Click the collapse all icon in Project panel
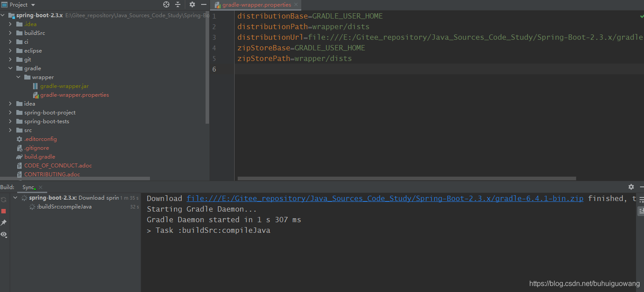 [x=178, y=4]
